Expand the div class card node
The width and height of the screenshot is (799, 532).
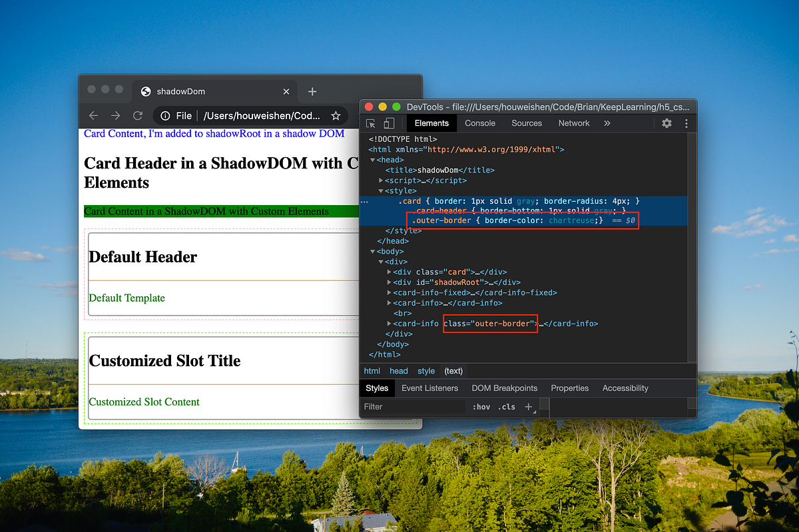pos(389,272)
